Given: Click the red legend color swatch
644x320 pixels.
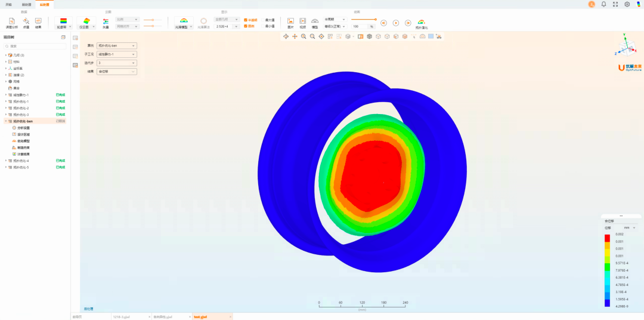Looking at the screenshot, I should pyautogui.click(x=608, y=238).
